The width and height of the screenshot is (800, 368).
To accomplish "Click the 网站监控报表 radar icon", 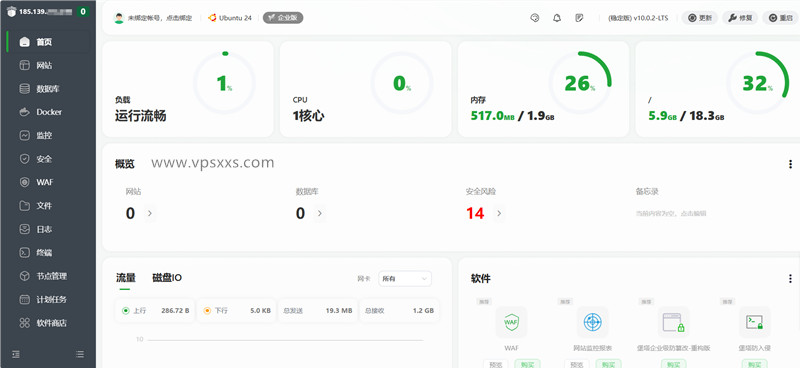I will (592, 322).
